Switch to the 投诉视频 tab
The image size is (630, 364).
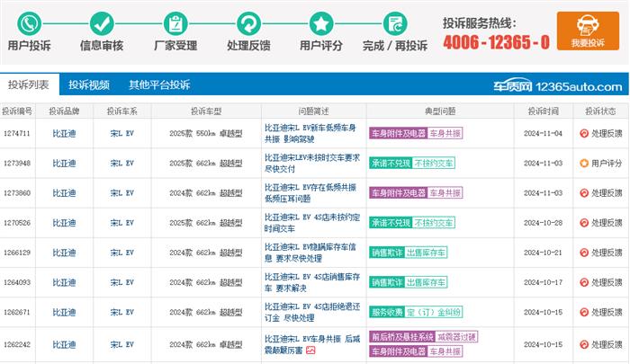click(x=89, y=84)
